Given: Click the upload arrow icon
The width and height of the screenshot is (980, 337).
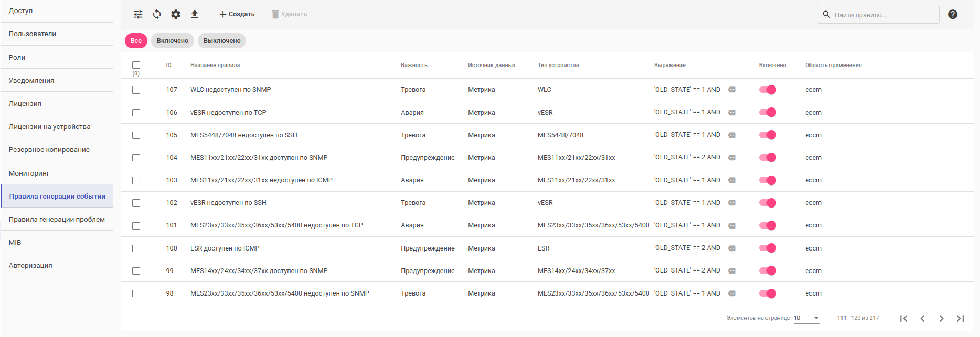Looking at the screenshot, I should pyautogui.click(x=195, y=14).
